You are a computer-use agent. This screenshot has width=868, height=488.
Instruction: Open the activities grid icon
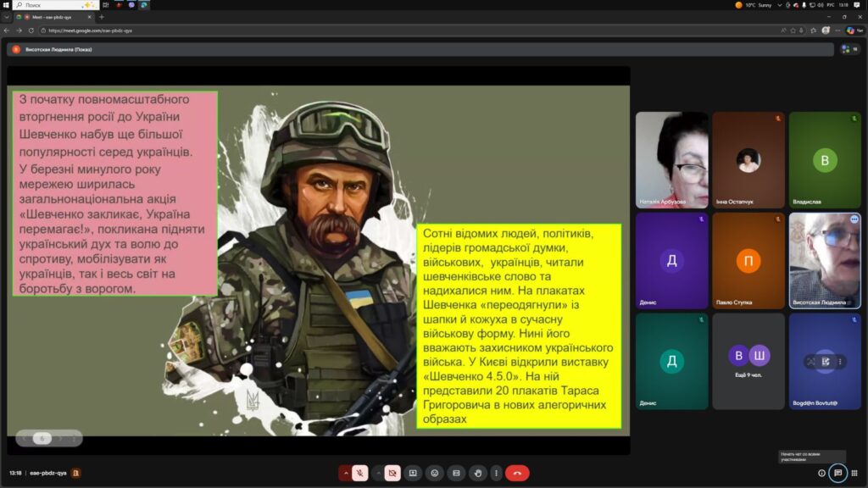tap(854, 473)
